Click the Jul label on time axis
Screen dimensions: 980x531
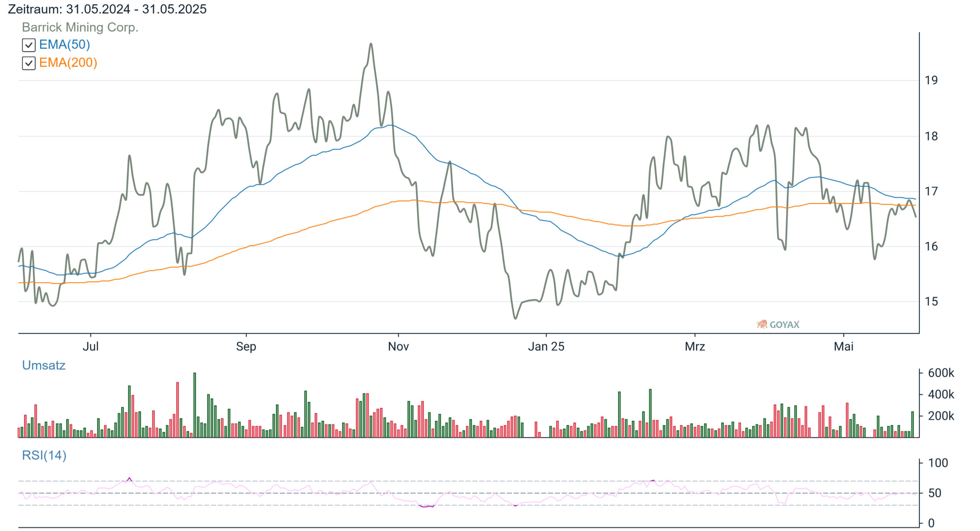[91, 346]
